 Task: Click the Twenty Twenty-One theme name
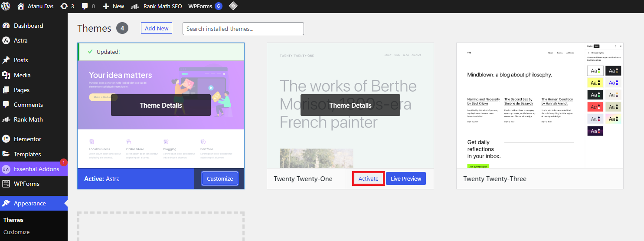[x=303, y=178]
